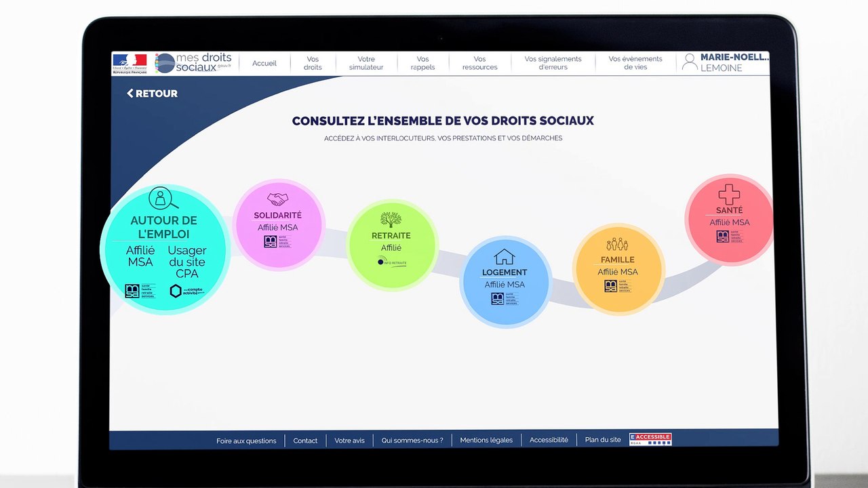
Task: Click the MSA logo in the Logement circle
Action: tap(505, 299)
